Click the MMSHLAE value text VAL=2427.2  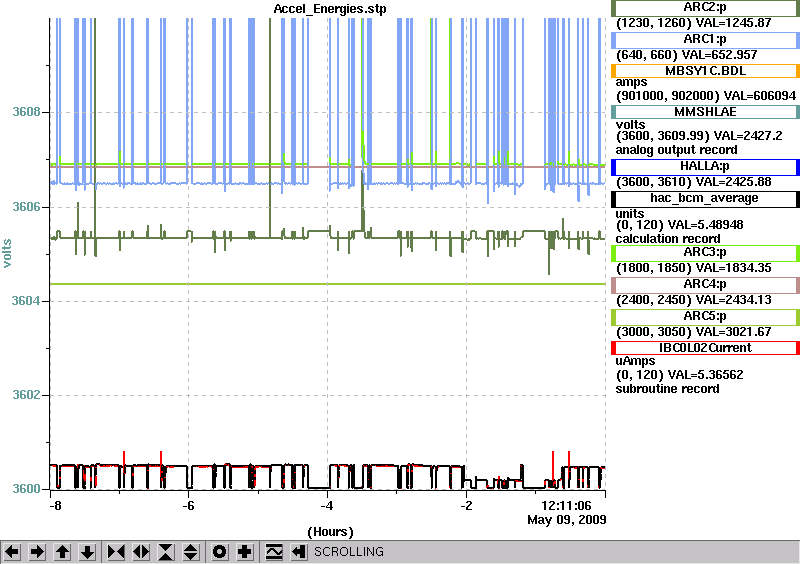tap(747, 136)
